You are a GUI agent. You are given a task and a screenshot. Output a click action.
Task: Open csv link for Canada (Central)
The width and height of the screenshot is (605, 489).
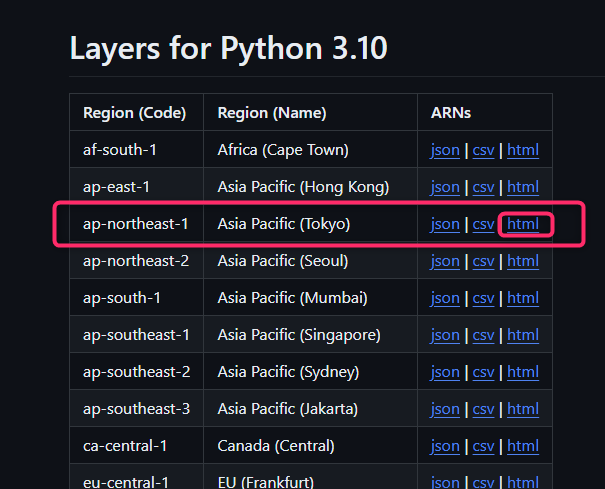point(483,447)
